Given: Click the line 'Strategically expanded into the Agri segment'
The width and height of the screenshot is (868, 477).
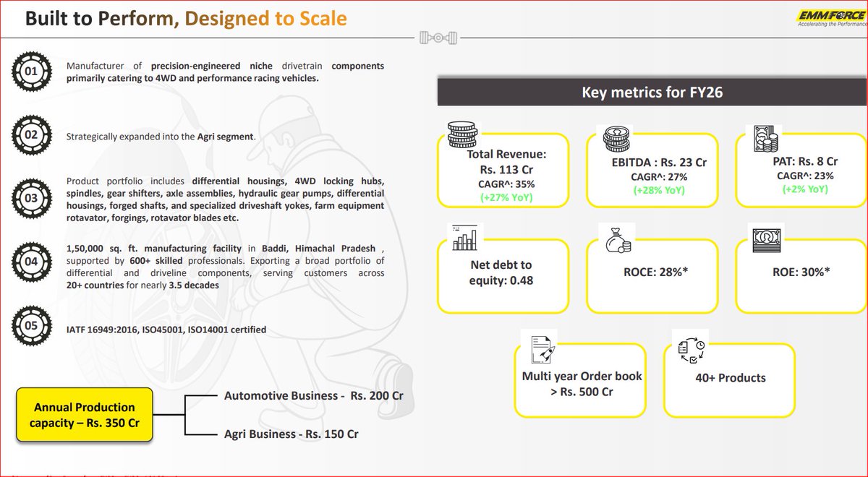Looking at the screenshot, I should tap(161, 136).
